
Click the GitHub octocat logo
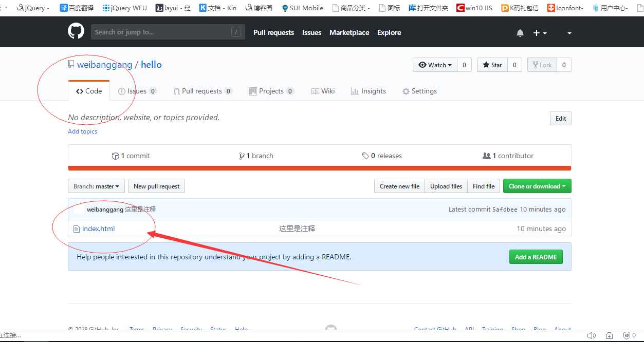pos(76,32)
